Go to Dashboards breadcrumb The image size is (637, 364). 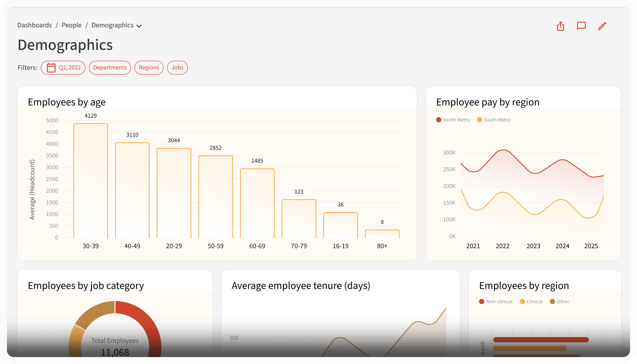(35, 25)
